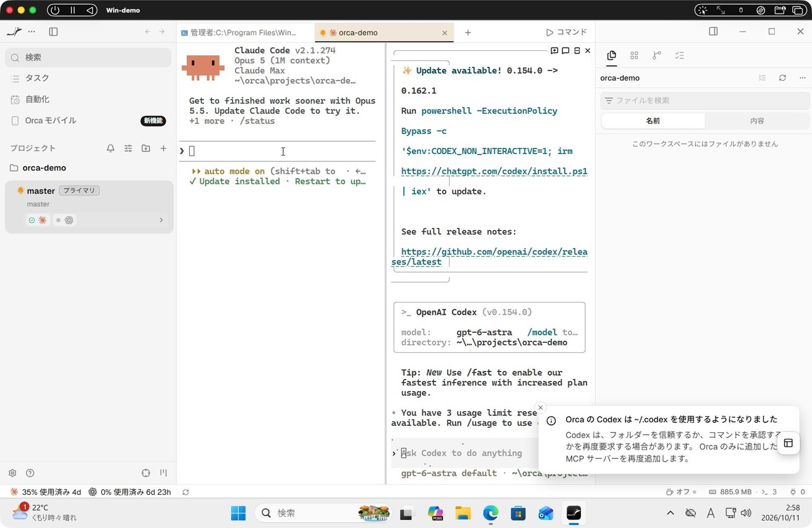Add a new tab with plus
The height and width of the screenshot is (528, 812).
[x=468, y=32]
